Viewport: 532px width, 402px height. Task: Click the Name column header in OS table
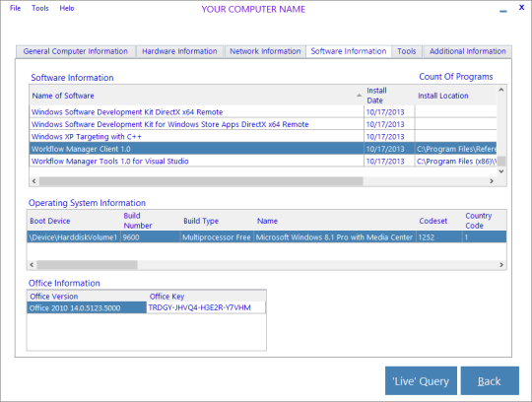tap(335, 221)
